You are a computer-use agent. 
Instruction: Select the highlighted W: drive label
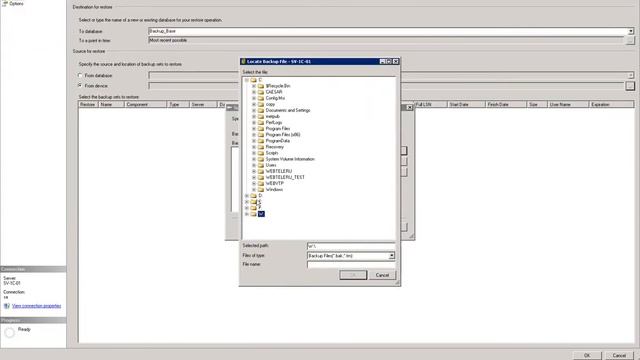261,214
